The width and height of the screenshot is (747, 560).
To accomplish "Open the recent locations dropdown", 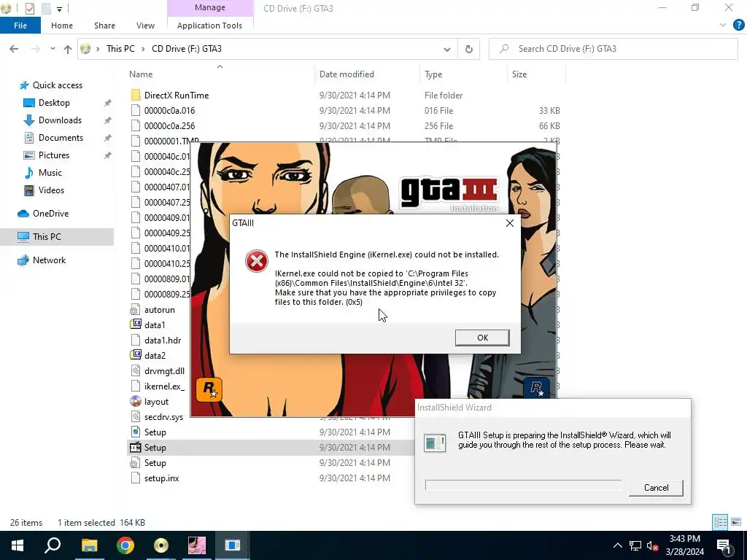I will coord(53,49).
